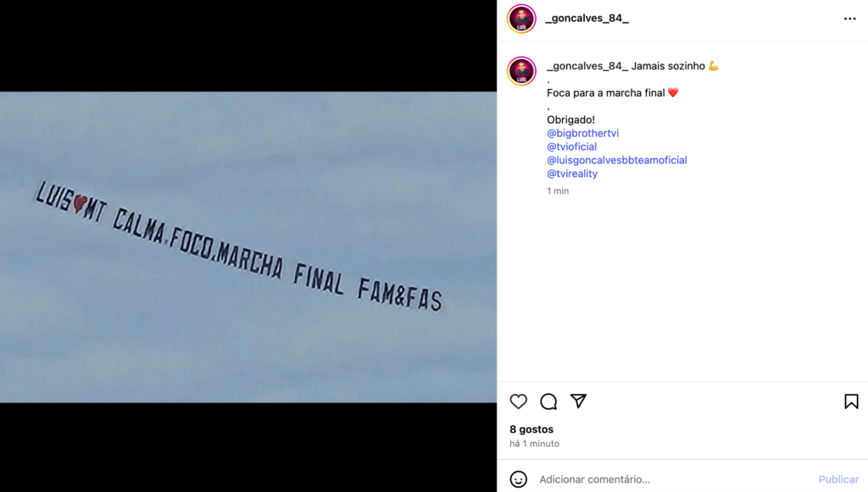Save the post with the bookmark icon
The width and height of the screenshot is (868, 492).
(851, 401)
